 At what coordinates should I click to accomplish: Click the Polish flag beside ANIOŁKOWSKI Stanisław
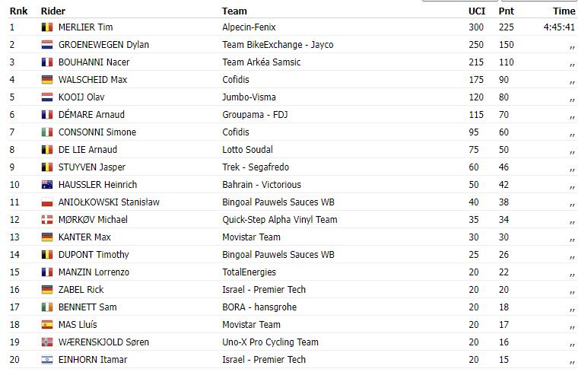47,202
